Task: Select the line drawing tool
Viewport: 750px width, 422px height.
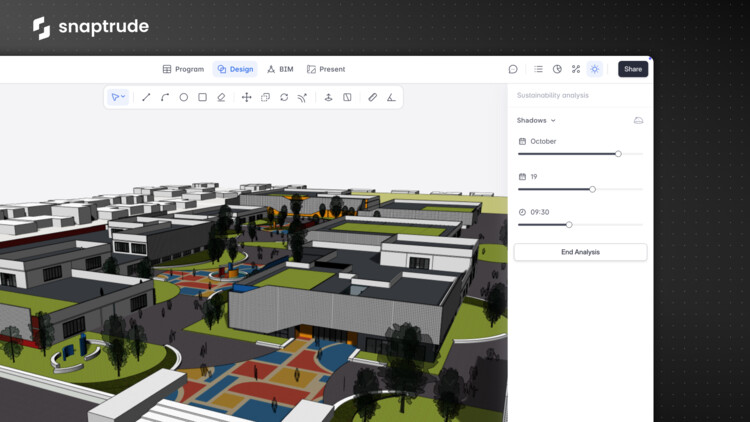Action: click(146, 97)
